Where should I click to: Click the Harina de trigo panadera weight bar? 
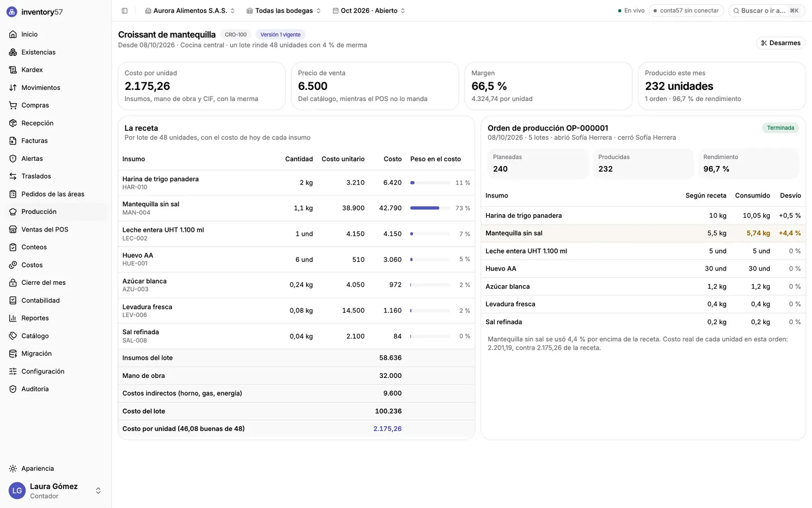(x=430, y=182)
